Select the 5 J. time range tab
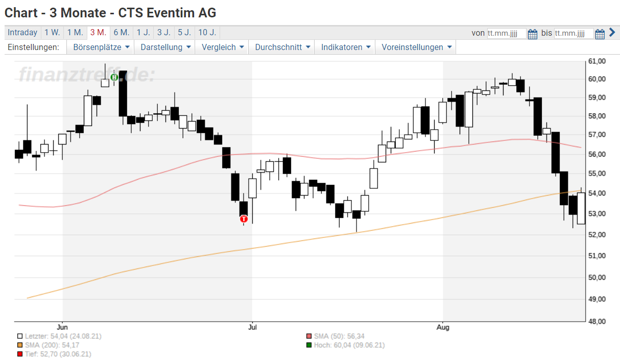Viewport: 620px width, 364px height. 184,33
